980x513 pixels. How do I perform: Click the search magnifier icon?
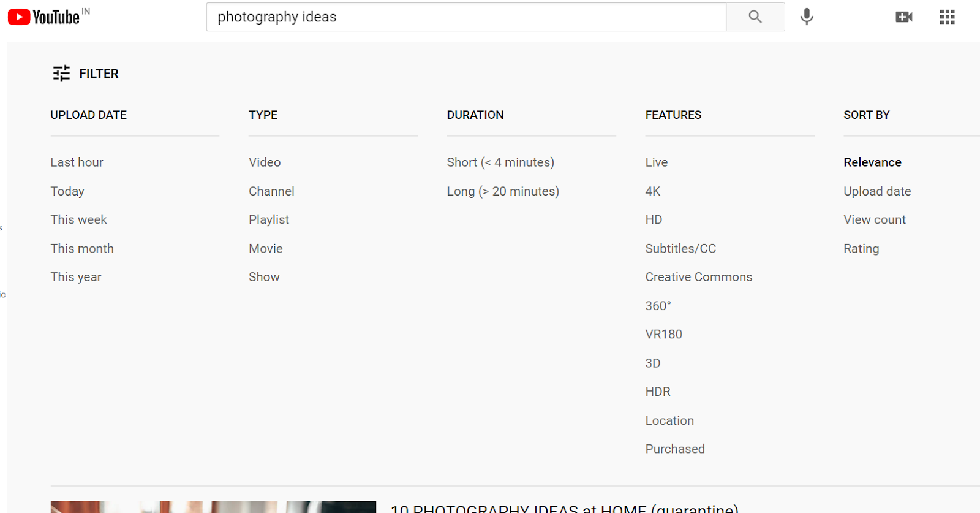pos(755,17)
